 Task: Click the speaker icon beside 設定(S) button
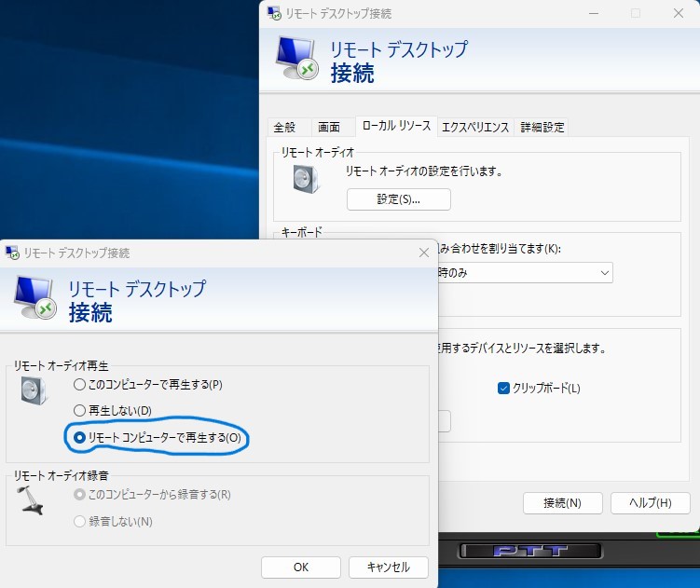pos(307,179)
